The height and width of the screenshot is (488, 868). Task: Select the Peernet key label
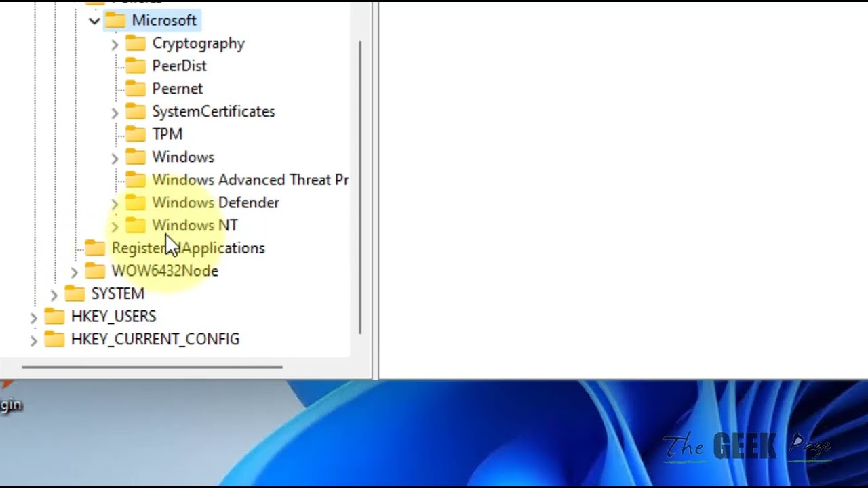[x=177, y=89]
